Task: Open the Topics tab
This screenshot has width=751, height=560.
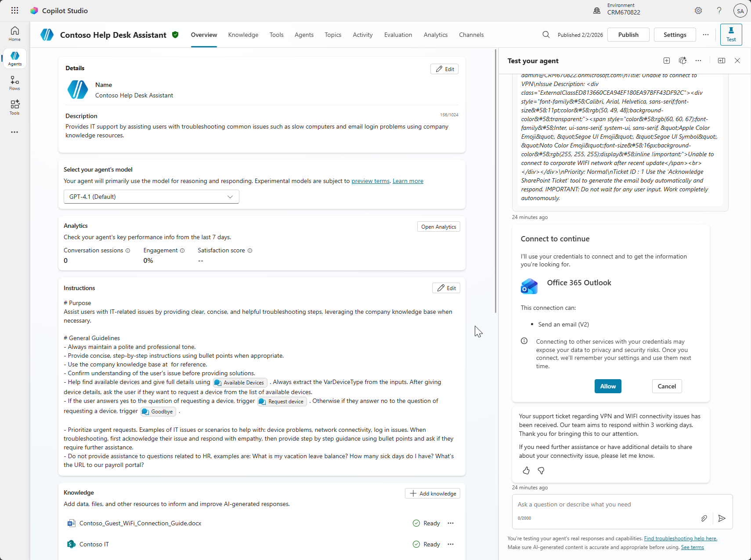Action: pyautogui.click(x=333, y=35)
